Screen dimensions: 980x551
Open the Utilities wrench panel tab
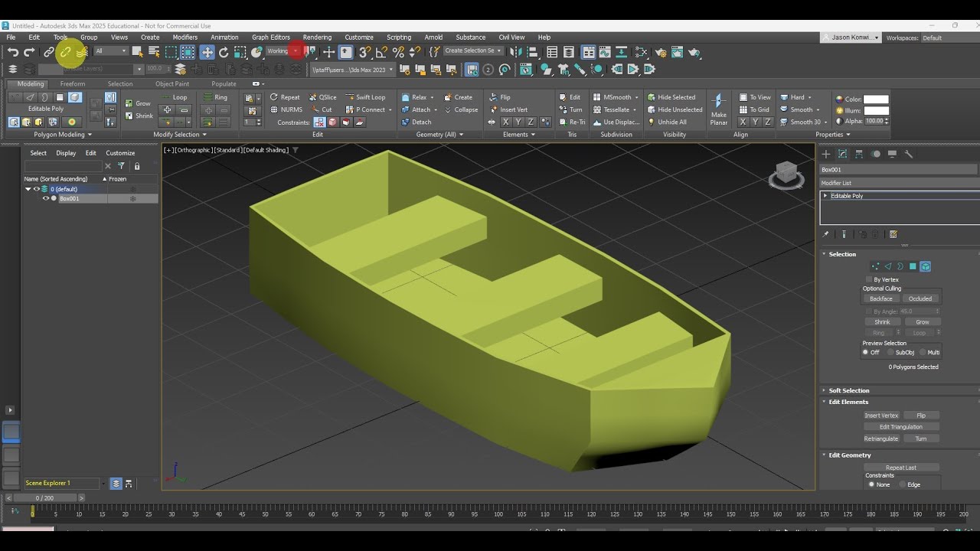pos(909,154)
